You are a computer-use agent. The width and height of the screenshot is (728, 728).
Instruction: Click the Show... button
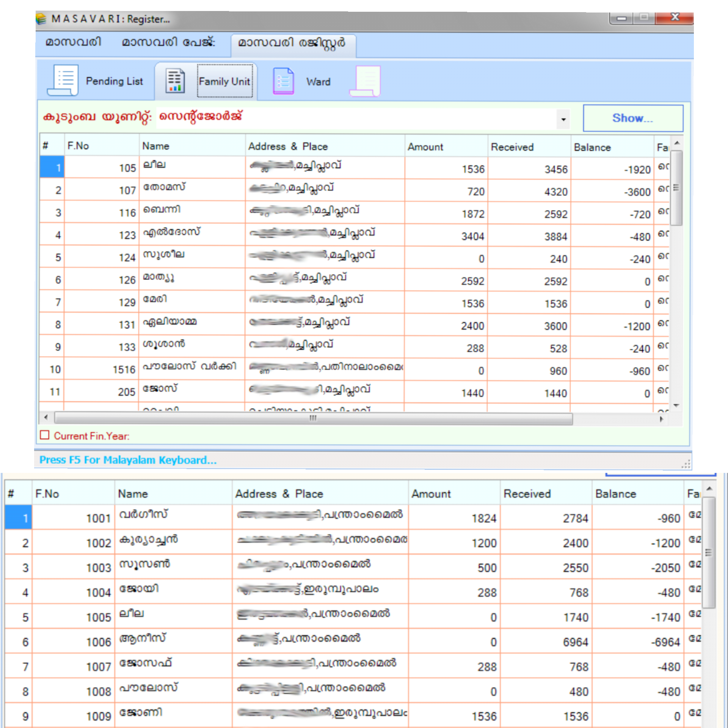tap(632, 118)
